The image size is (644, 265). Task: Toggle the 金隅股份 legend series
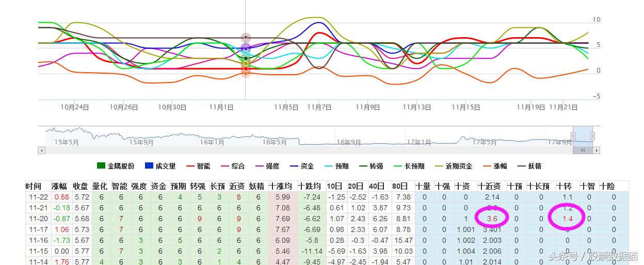(x=116, y=166)
